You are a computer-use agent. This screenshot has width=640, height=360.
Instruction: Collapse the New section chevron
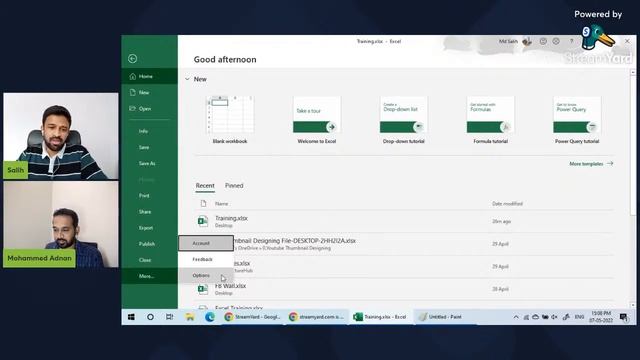coord(187,79)
